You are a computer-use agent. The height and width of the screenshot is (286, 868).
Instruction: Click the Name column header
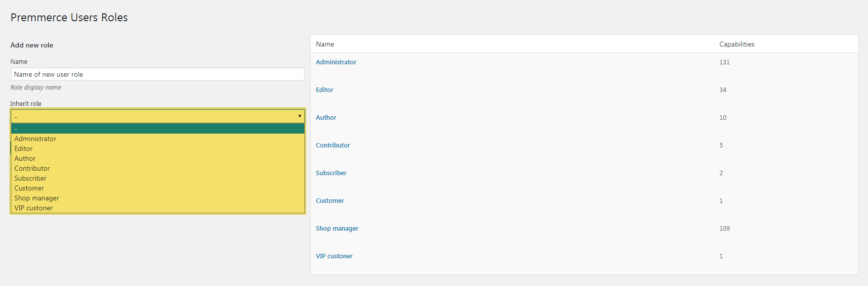point(325,44)
